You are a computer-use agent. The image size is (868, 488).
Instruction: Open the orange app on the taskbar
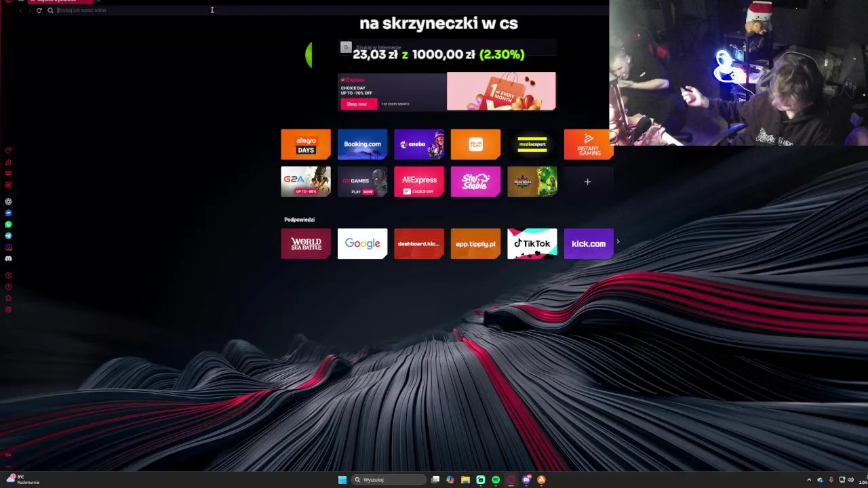541,480
